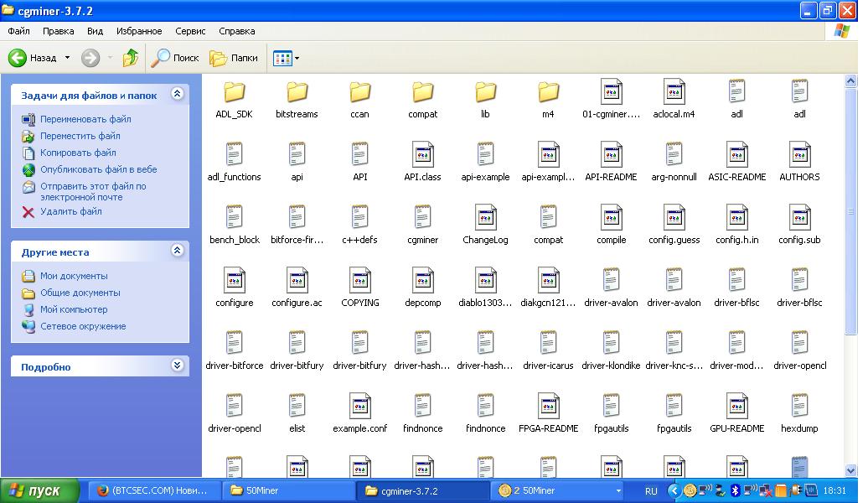
Task: Click the scrollbar down arrow
Action: pyautogui.click(x=851, y=470)
